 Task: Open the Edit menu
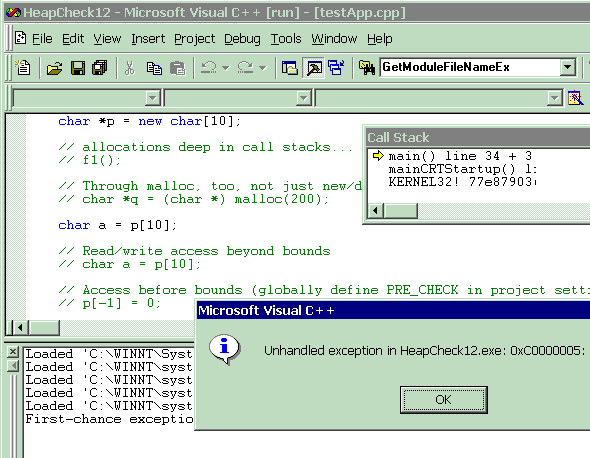(73, 39)
